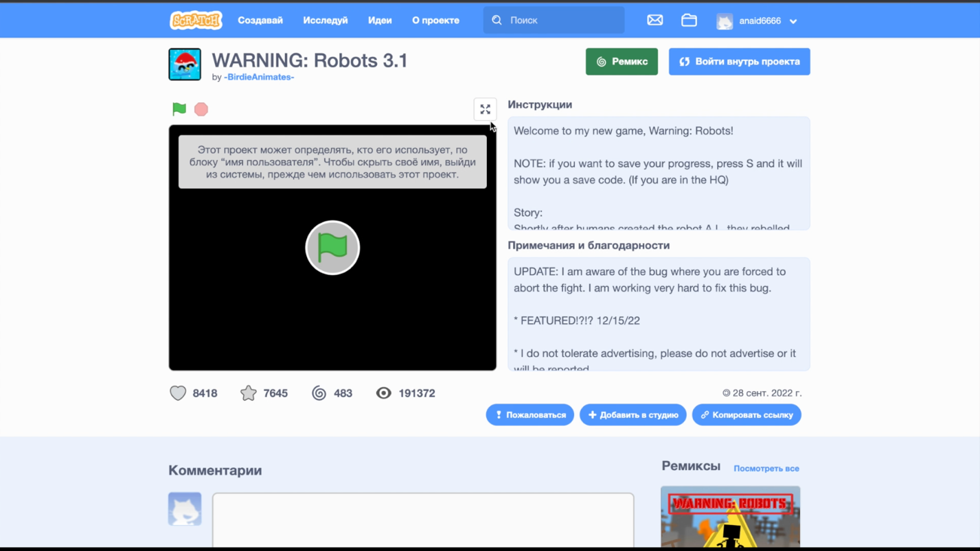980x551 pixels.
Task: Click Войти внутрь проекта button
Action: [739, 62]
